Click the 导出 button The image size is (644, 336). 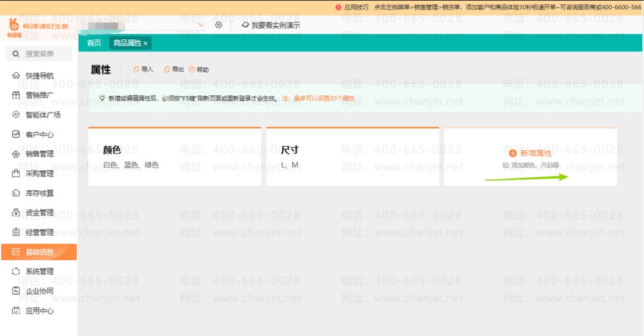(174, 69)
